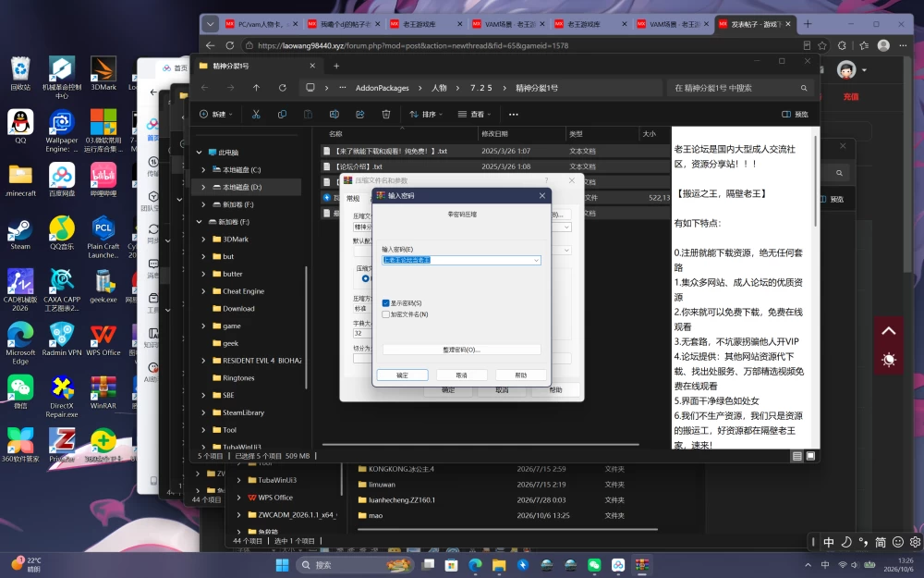This screenshot has width=924, height=578.
Task: Click the Explorer back arrow
Action: click(204, 88)
